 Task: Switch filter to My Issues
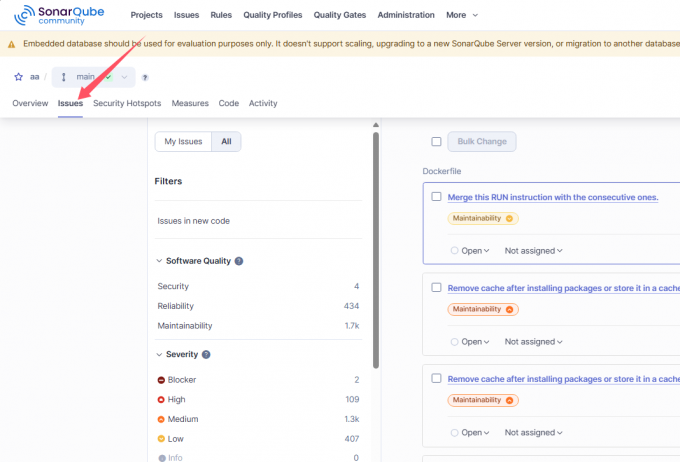click(x=183, y=141)
